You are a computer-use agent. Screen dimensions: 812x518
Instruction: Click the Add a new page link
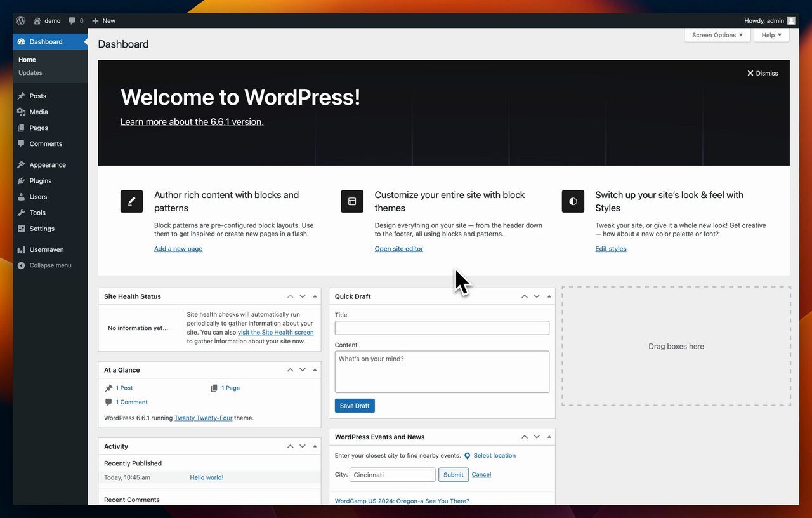pos(178,249)
